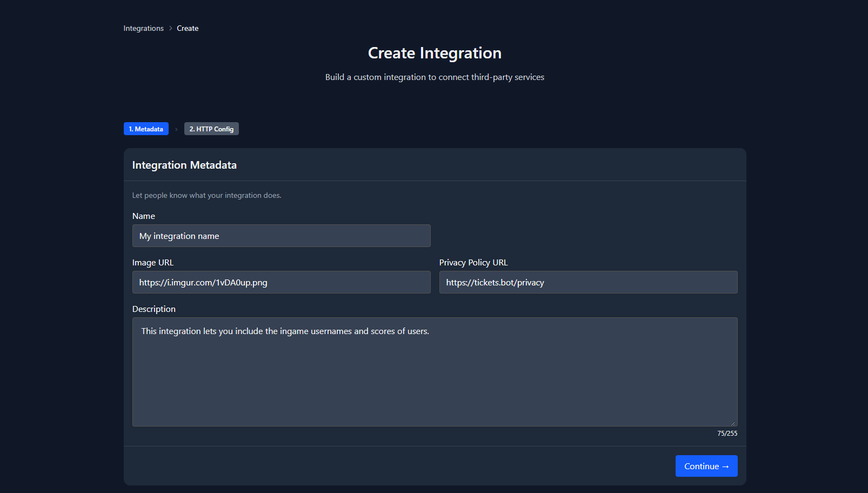
Task: Click the Privacy Policy URL label
Action: point(473,262)
